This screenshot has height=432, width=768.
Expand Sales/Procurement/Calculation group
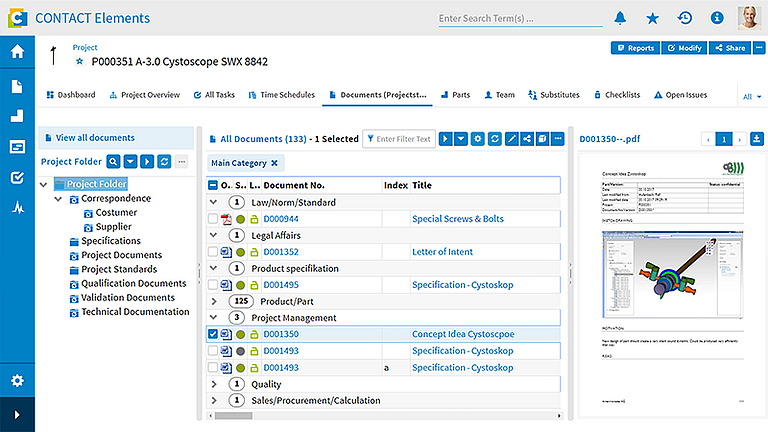(214, 401)
